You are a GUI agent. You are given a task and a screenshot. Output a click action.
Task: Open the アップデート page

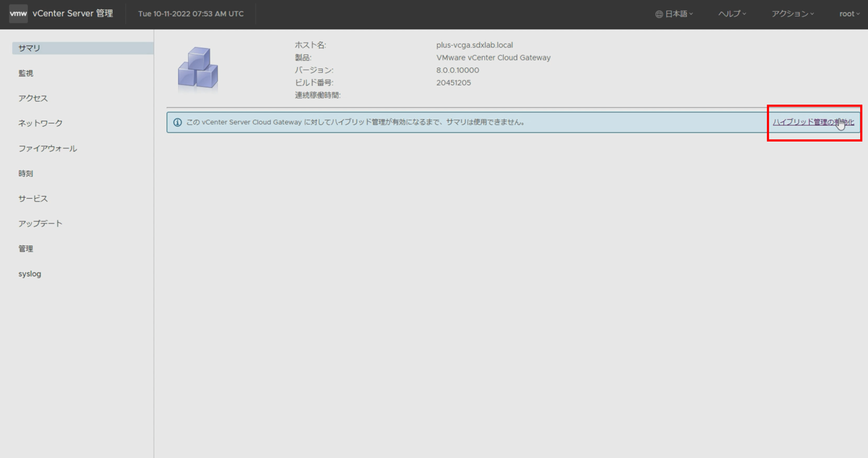pos(40,223)
